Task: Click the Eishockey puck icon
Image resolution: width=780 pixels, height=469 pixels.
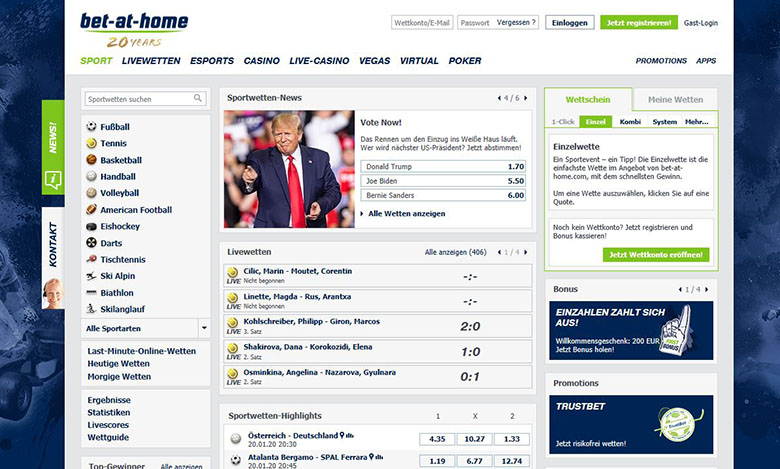Action: 91,226
